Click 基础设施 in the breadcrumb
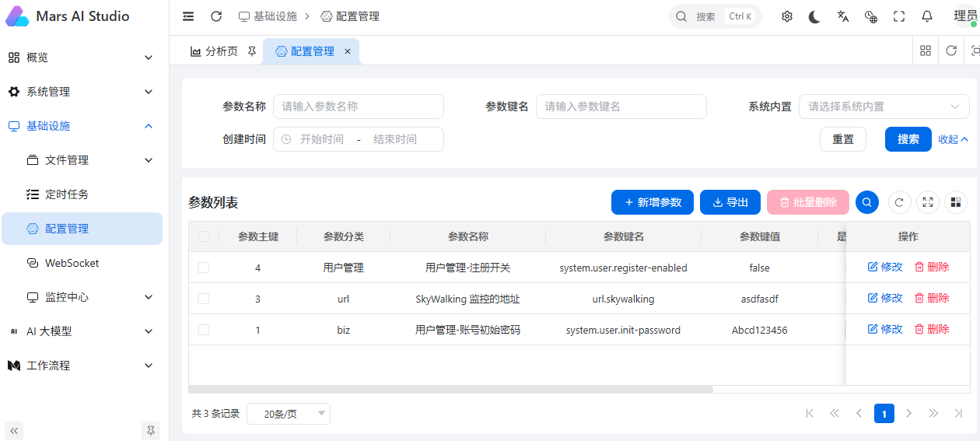The height and width of the screenshot is (441, 980). pyautogui.click(x=268, y=16)
